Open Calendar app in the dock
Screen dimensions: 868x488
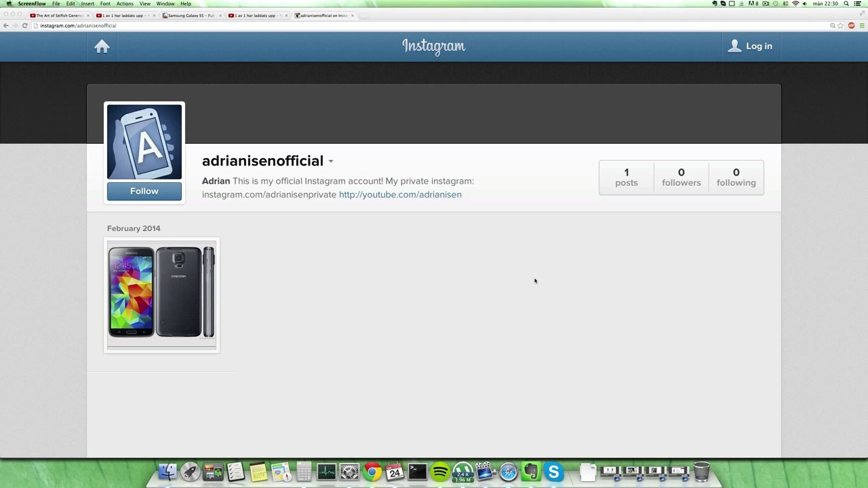point(395,472)
